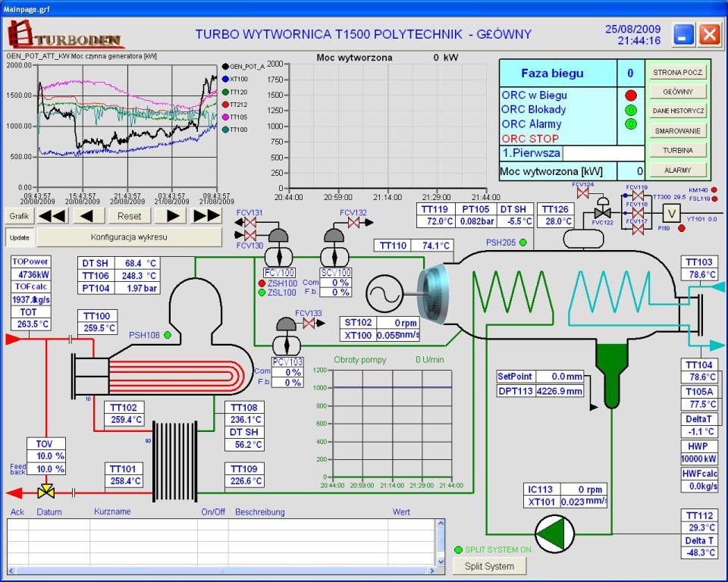Click the red ORC w Biegu indicator

630,95
